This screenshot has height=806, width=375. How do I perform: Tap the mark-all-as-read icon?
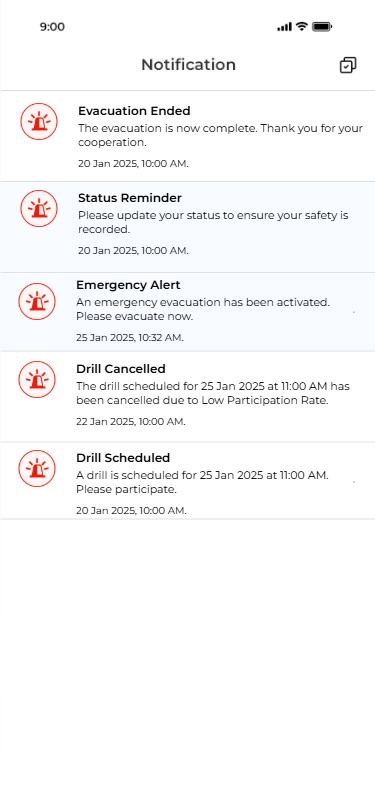348,65
